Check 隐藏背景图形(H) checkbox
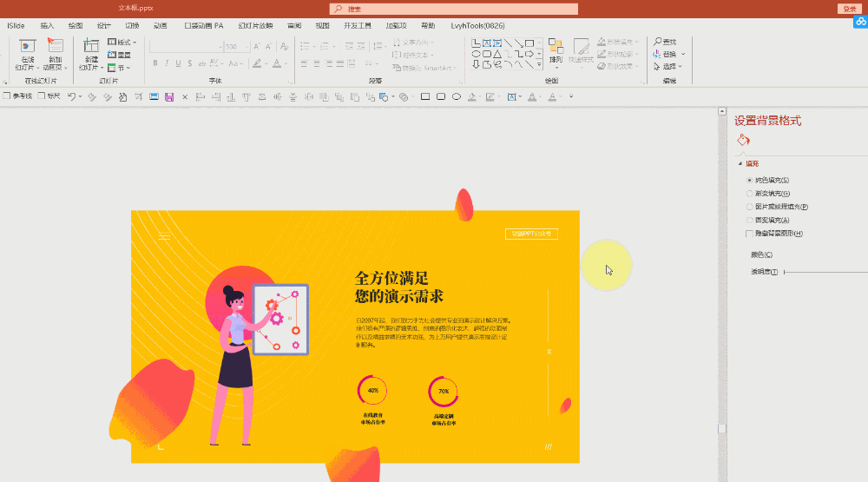The image size is (868, 482). (749, 234)
